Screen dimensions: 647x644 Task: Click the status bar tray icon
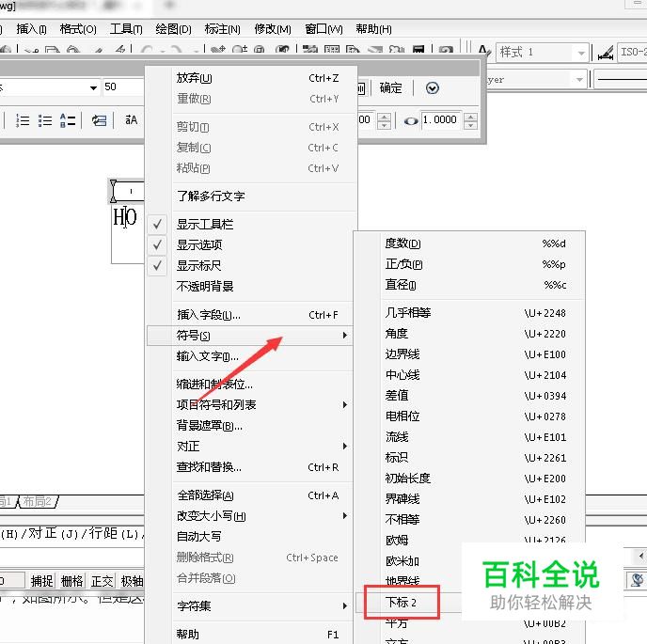pyautogui.click(x=637, y=580)
